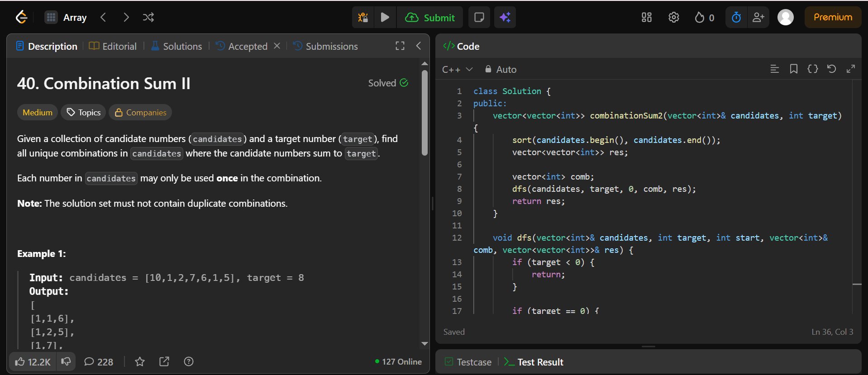Click the description panel vertical scrollbar
This screenshot has height=375, width=868.
(x=424, y=113)
